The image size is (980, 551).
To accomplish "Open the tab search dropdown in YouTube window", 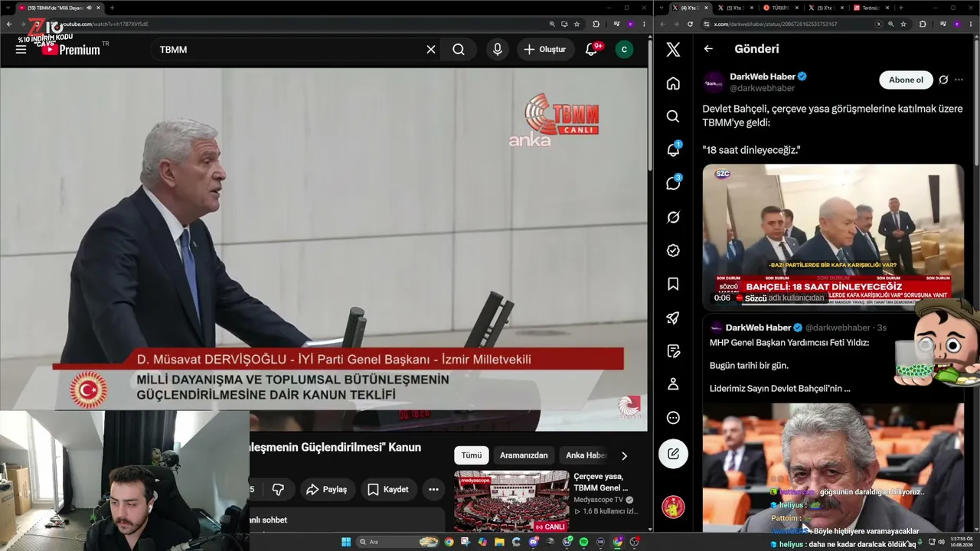I will 8,8.
